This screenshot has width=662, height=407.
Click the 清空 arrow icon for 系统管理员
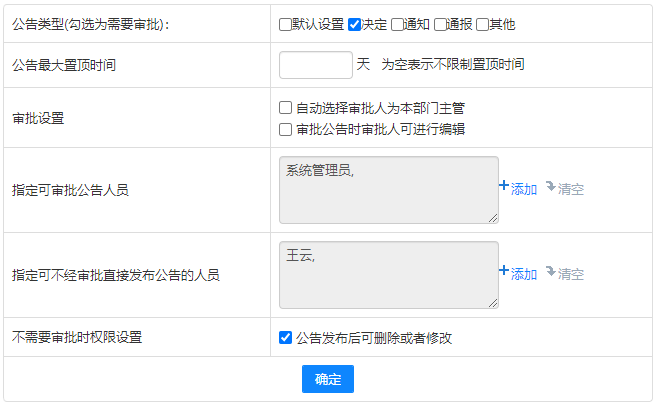(x=550, y=187)
